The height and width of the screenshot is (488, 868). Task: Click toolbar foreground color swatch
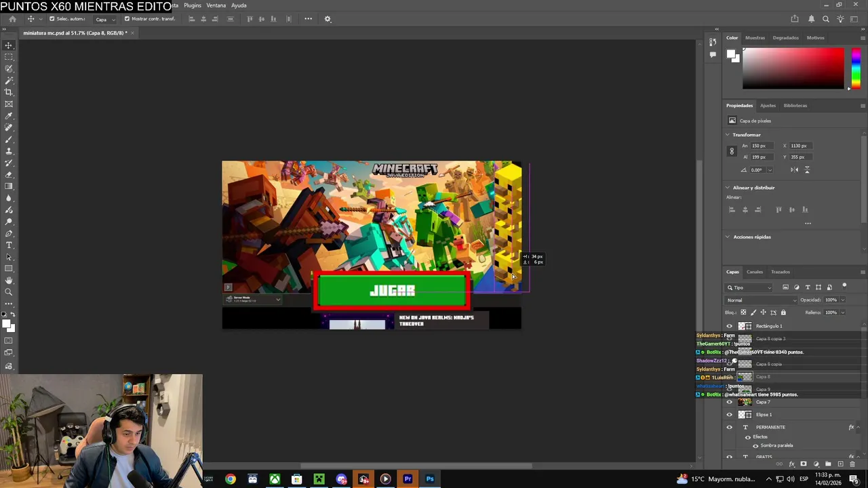coord(7,325)
